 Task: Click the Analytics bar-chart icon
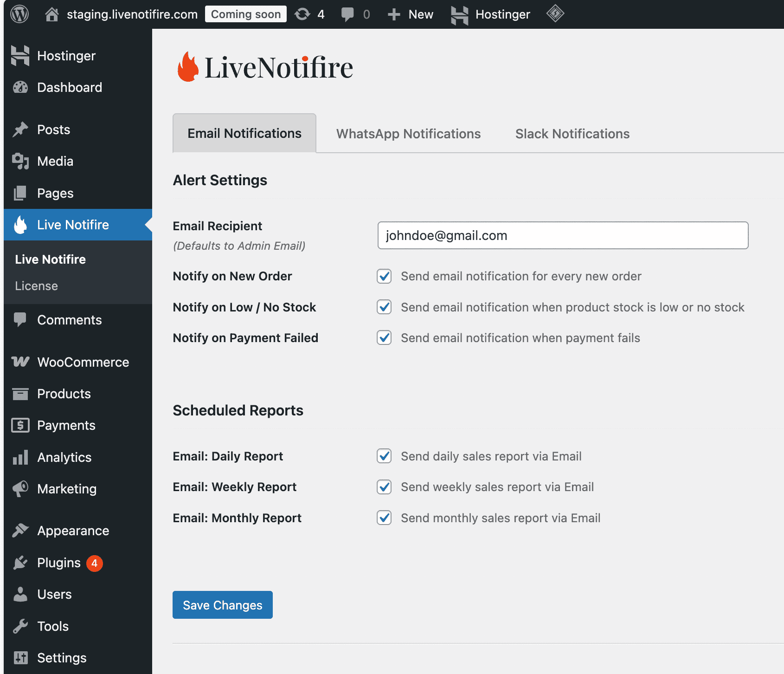20,457
